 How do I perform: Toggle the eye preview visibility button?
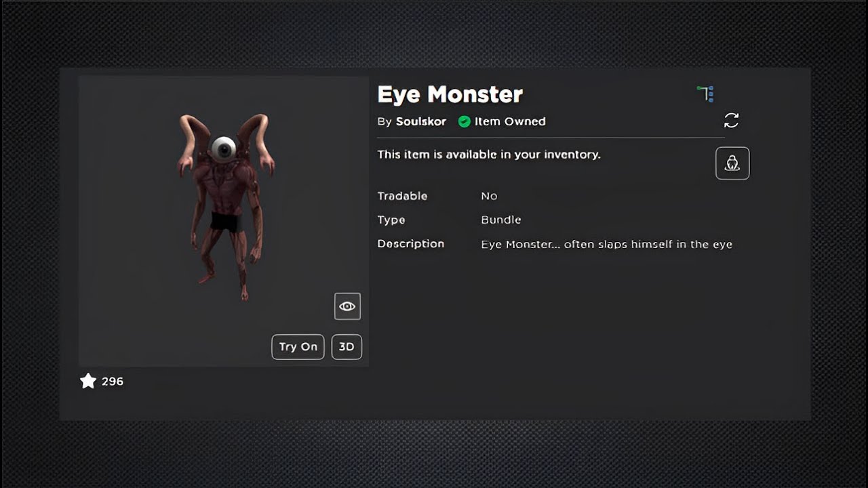(x=347, y=306)
